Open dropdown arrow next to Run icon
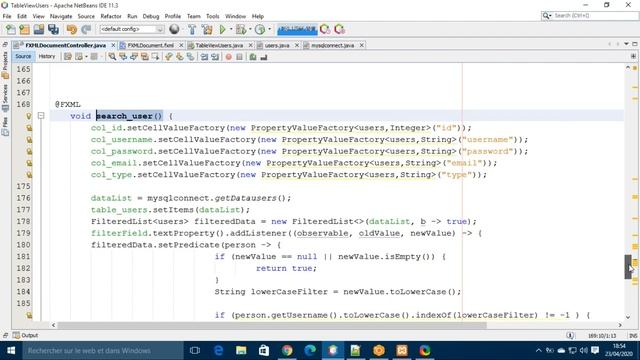This screenshot has height=360, width=640. pos(231,29)
